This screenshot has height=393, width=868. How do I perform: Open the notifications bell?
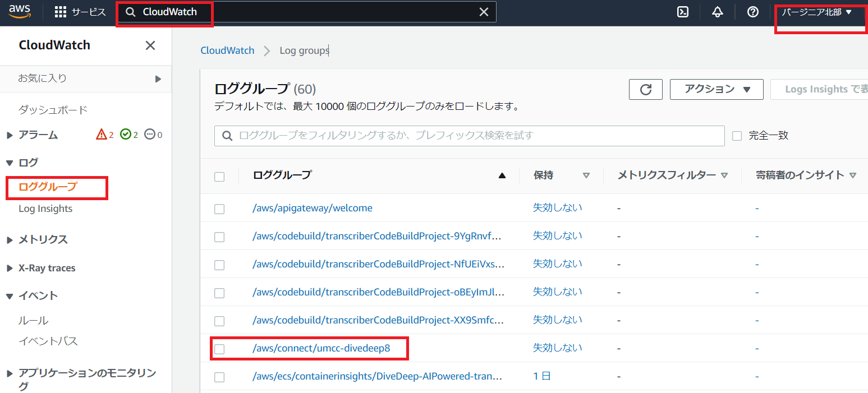click(x=718, y=12)
